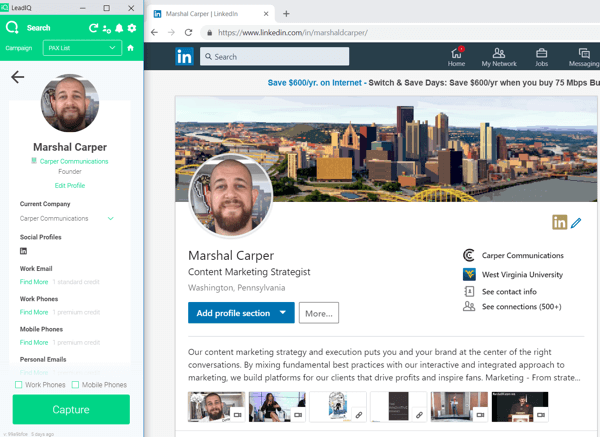
Task: Go to LeadIQ home icon
Action: [130, 48]
